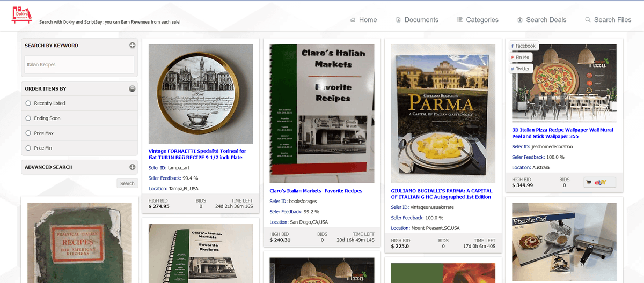Click the Fornasetti plate thumbnail
Image resolution: width=644 pixels, height=283 pixels.
click(x=201, y=94)
